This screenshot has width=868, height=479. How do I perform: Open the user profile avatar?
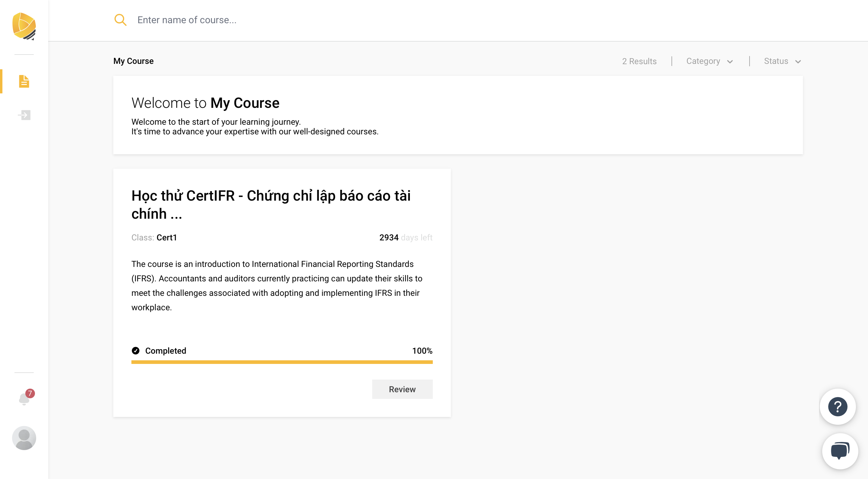click(24, 438)
